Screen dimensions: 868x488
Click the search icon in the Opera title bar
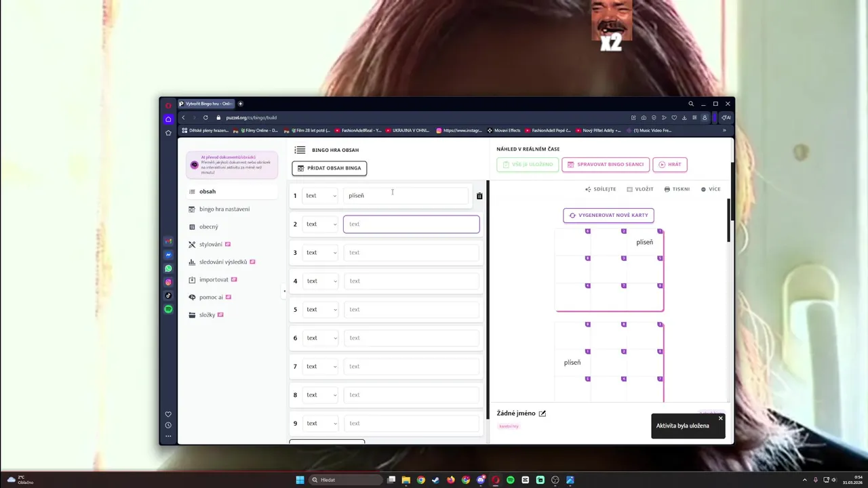tap(691, 104)
